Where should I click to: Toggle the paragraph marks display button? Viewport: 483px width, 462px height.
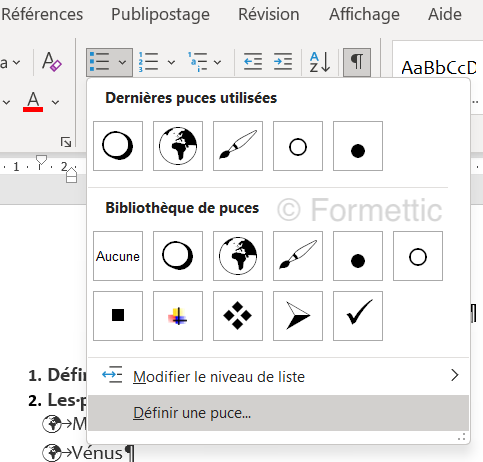point(357,62)
